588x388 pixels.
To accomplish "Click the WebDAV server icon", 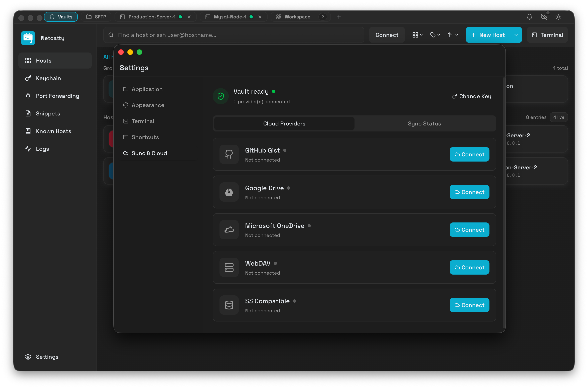I will pyautogui.click(x=229, y=267).
